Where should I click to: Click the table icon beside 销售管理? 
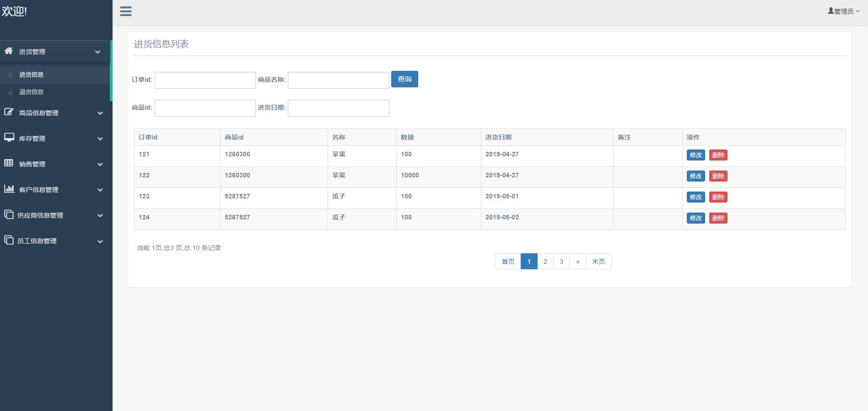click(x=9, y=163)
